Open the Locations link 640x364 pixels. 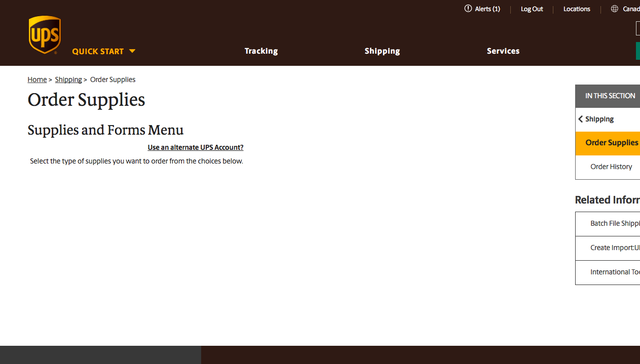tap(577, 9)
